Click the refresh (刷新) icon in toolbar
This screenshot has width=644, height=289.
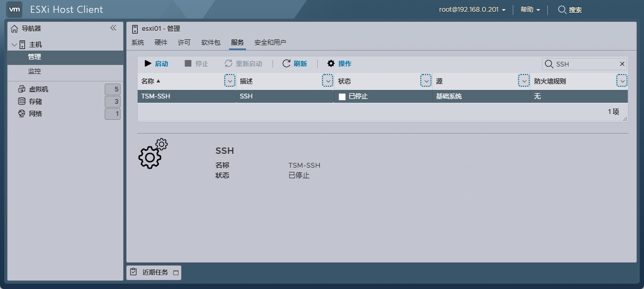tap(286, 63)
